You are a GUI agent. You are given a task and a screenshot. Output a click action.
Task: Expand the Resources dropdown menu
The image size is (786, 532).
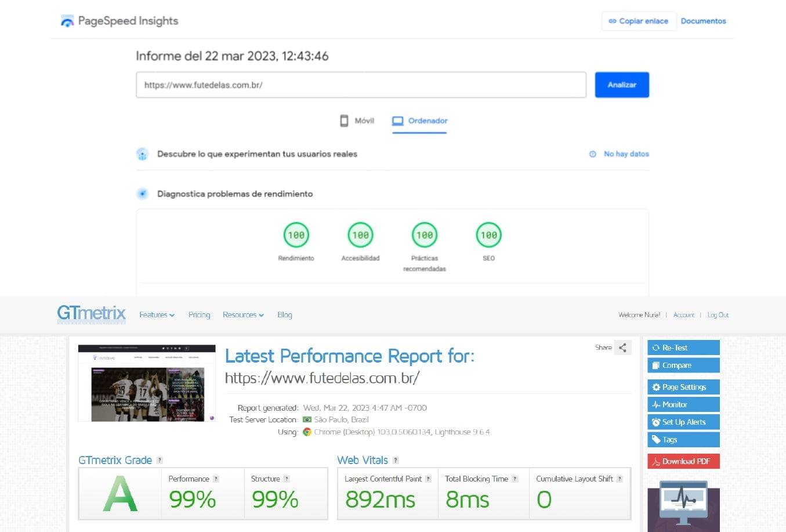click(243, 315)
